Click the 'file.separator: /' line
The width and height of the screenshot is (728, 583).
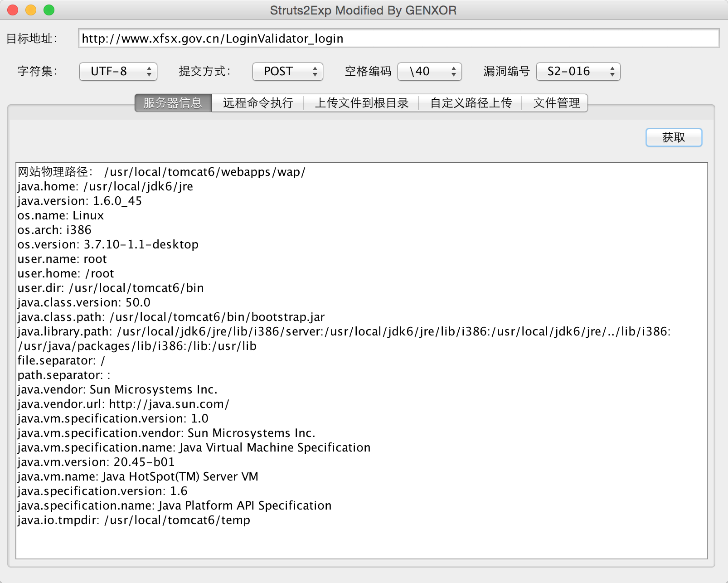61,360
